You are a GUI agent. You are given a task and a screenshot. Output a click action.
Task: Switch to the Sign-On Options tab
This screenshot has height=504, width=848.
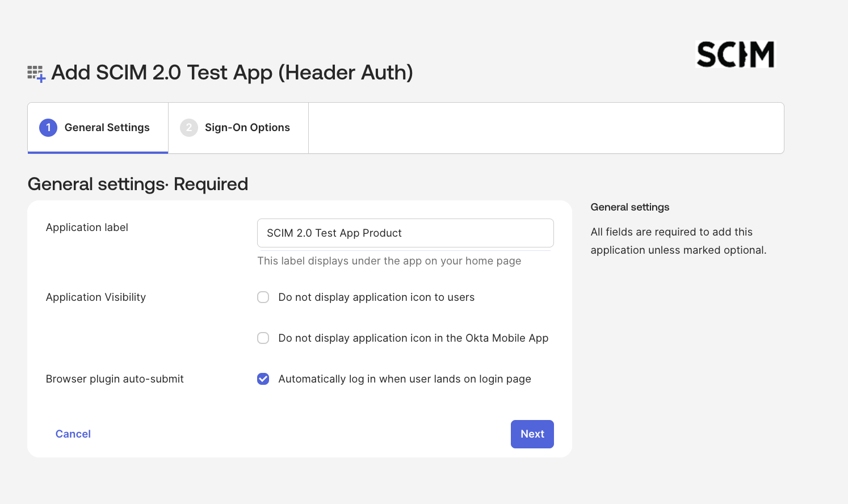point(238,128)
